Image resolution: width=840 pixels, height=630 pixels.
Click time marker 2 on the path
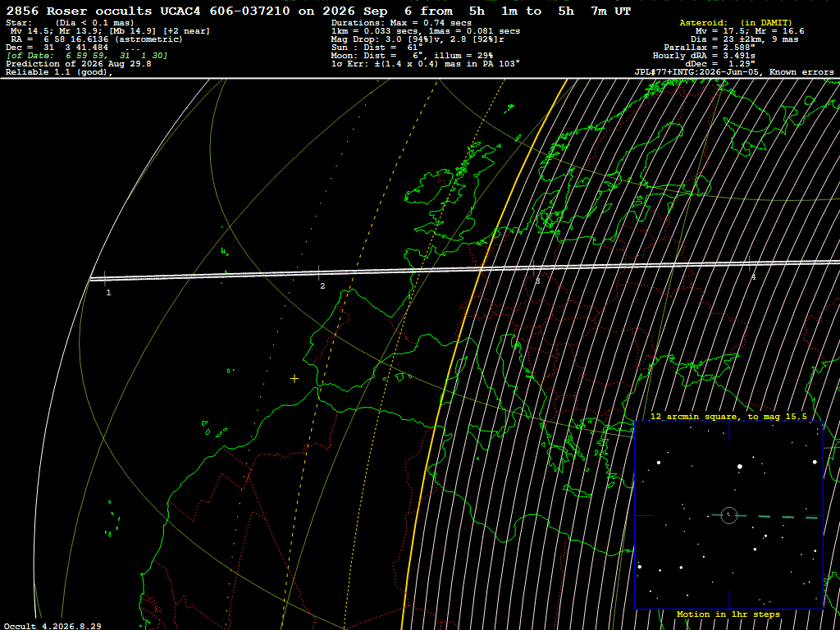[322, 286]
